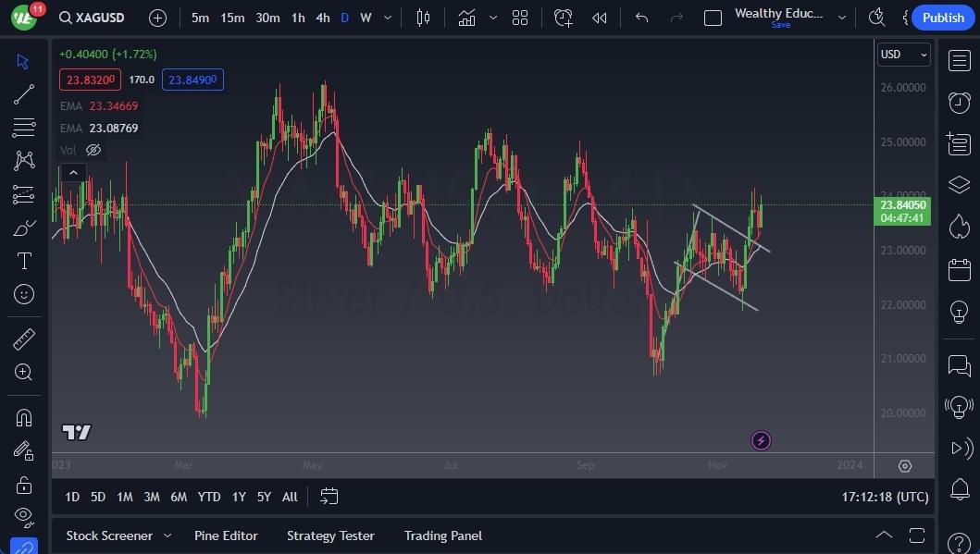Select the XABCD Pattern tool
Screen dimensions: 980x554
point(24,159)
